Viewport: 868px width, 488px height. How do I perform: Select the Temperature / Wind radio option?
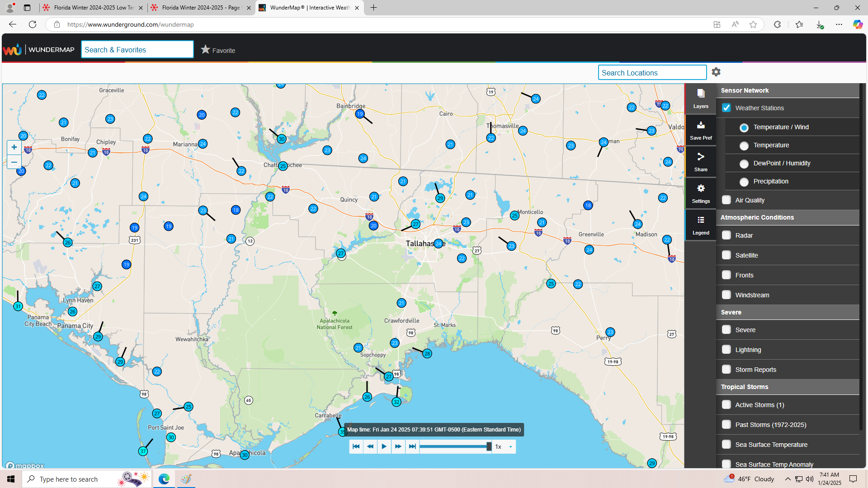point(744,127)
